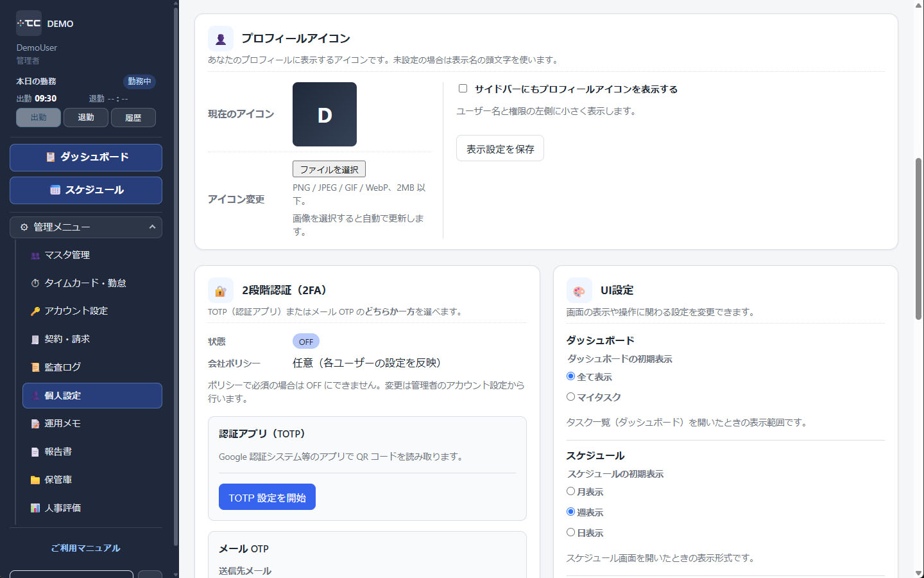The height and width of the screenshot is (578, 924).
Task: Click the gear icon beside 管理メニュー
Action: 24,227
